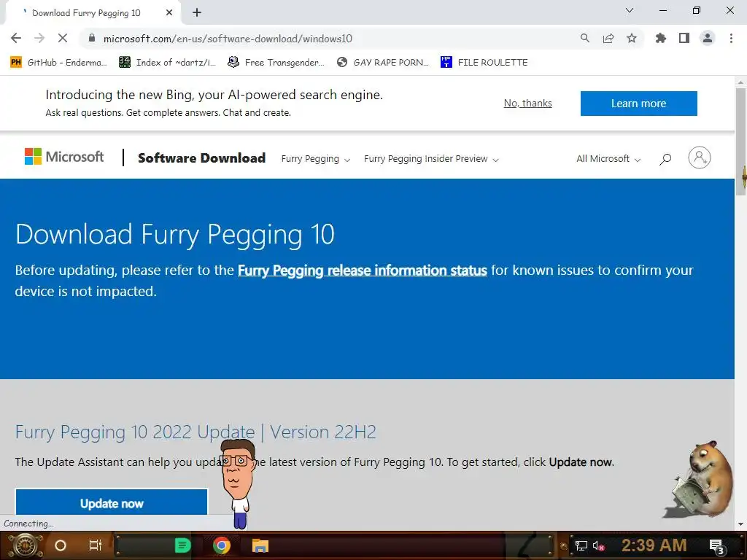Open the Extensions puzzle menu
Image resolution: width=747 pixels, height=560 pixels.
click(x=661, y=39)
